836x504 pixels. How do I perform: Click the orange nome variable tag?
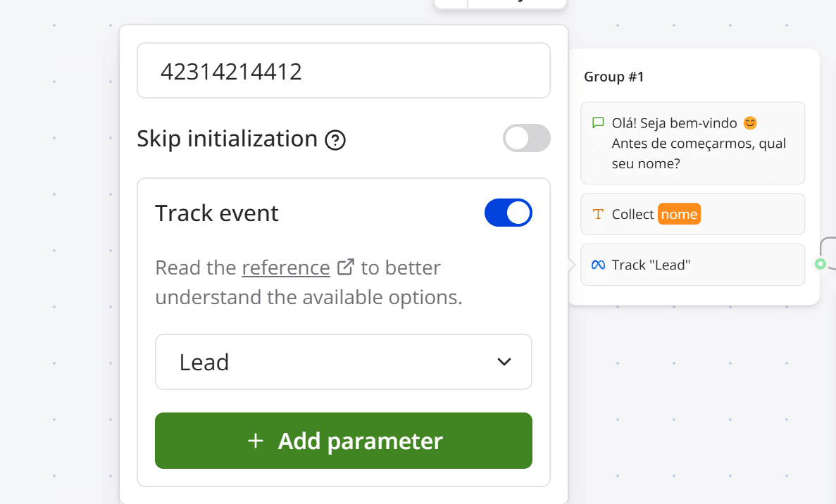tap(679, 214)
